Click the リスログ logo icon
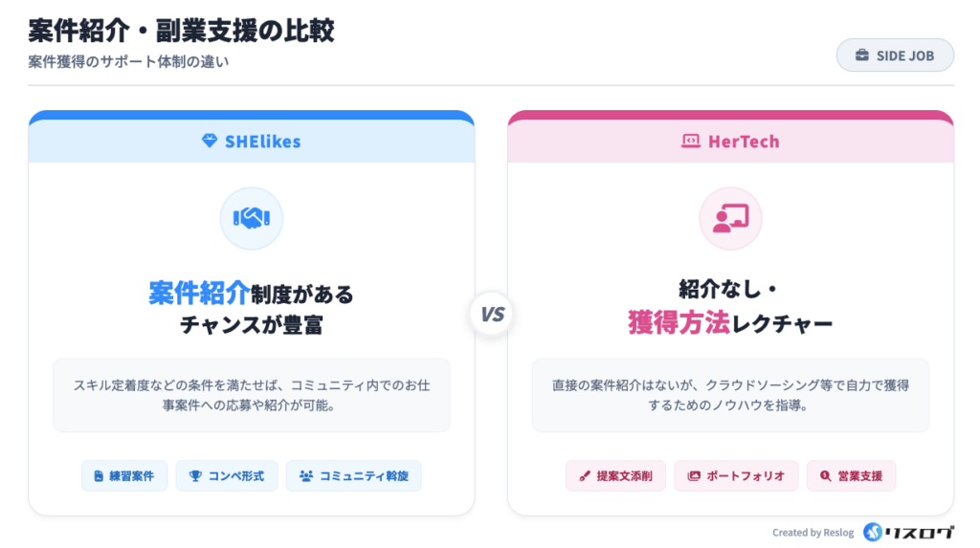 click(872, 532)
